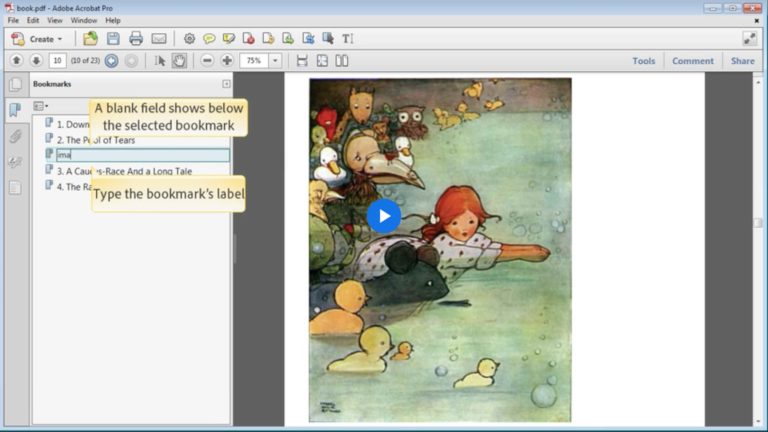This screenshot has height=432, width=768.
Task: Open the Attachments paperclip panel
Action: (15, 136)
